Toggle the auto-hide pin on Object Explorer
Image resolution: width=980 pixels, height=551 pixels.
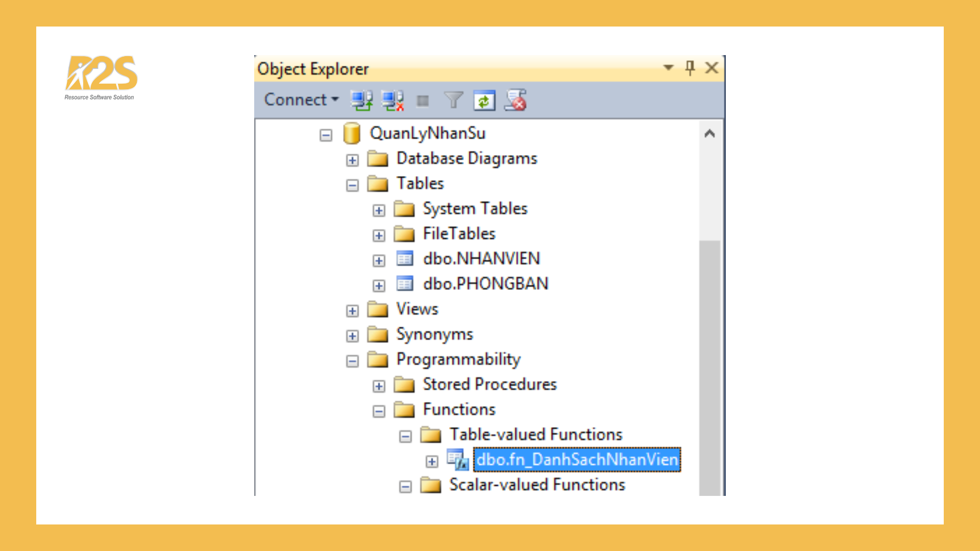click(x=690, y=68)
